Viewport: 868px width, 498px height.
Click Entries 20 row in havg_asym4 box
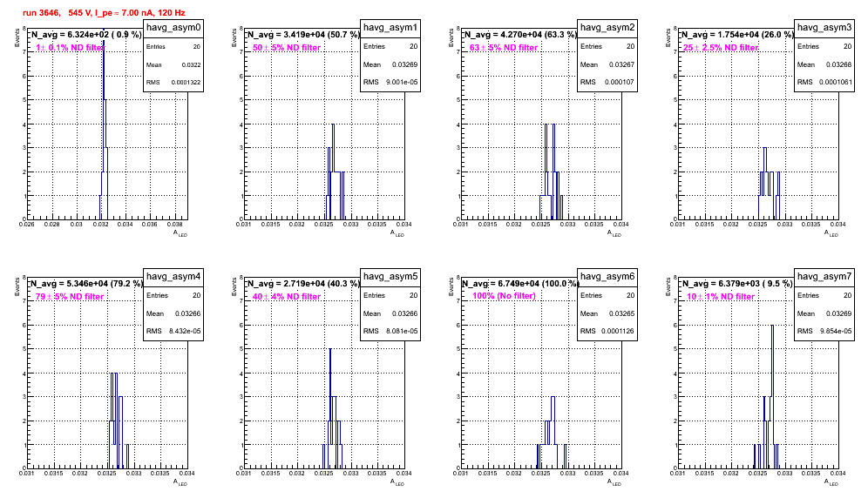pos(173,295)
